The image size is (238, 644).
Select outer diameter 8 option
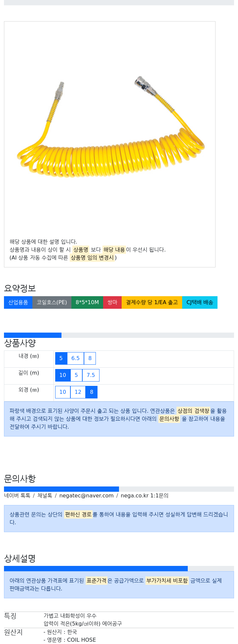point(92,392)
